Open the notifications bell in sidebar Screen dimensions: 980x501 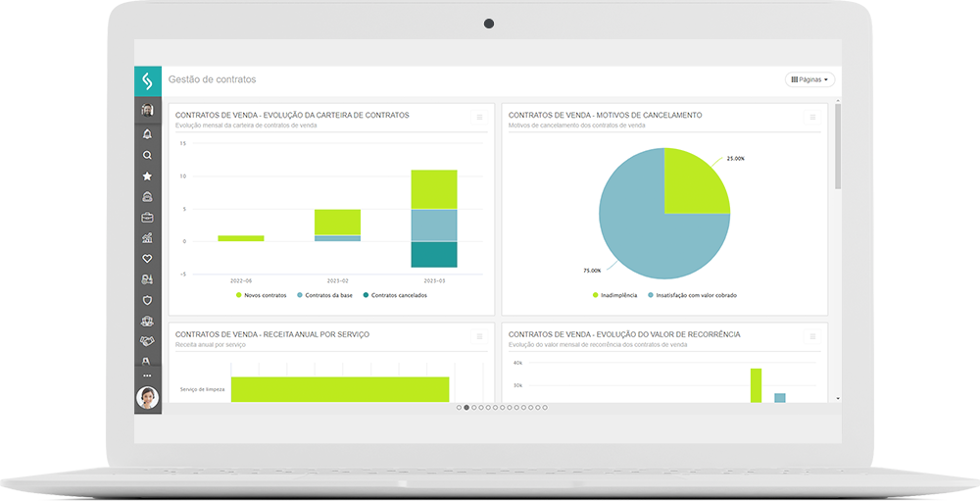pos(147,134)
